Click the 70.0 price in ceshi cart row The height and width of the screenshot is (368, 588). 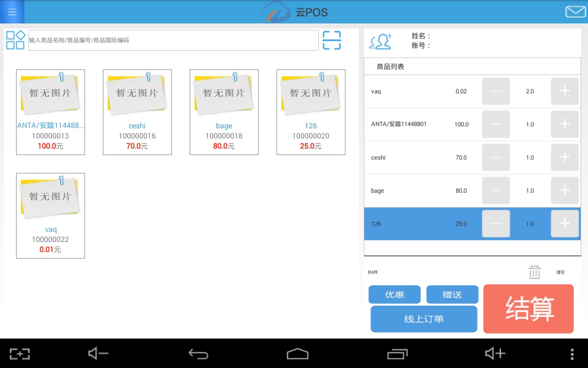(461, 158)
